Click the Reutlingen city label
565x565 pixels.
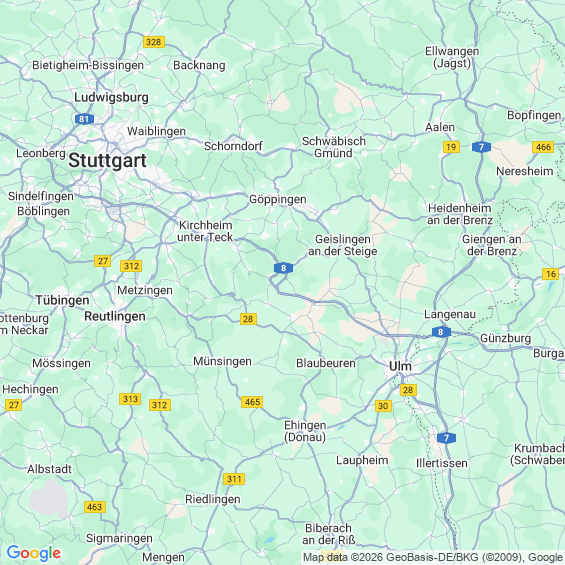pyautogui.click(x=115, y=316)
